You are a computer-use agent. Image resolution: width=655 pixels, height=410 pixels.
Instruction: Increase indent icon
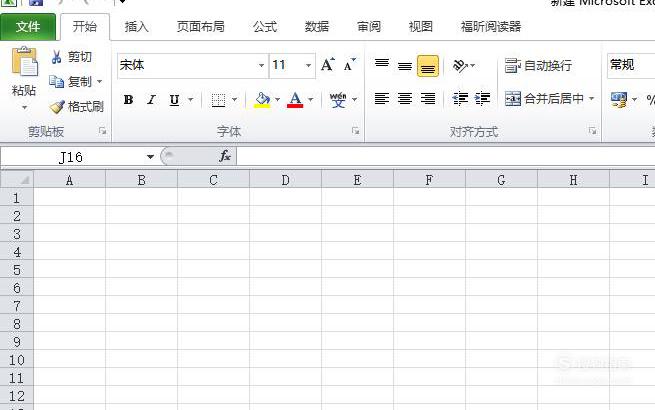482,99
